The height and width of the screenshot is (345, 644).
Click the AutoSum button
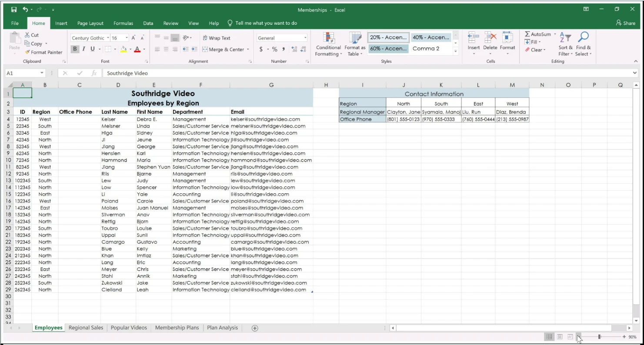537,34
